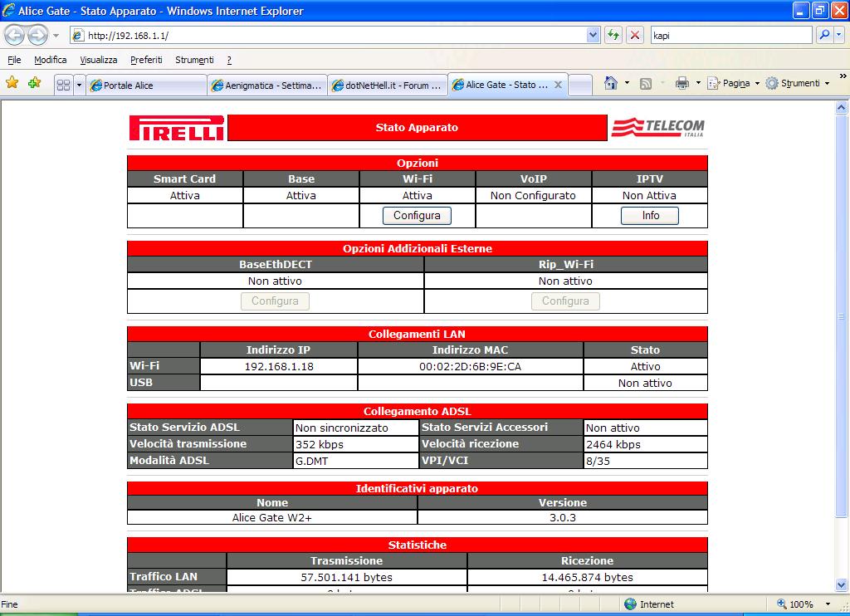Viewport: 850px width, 616px height.
Task: Click the Telecom Italia logo
Action: pos(658,128)
